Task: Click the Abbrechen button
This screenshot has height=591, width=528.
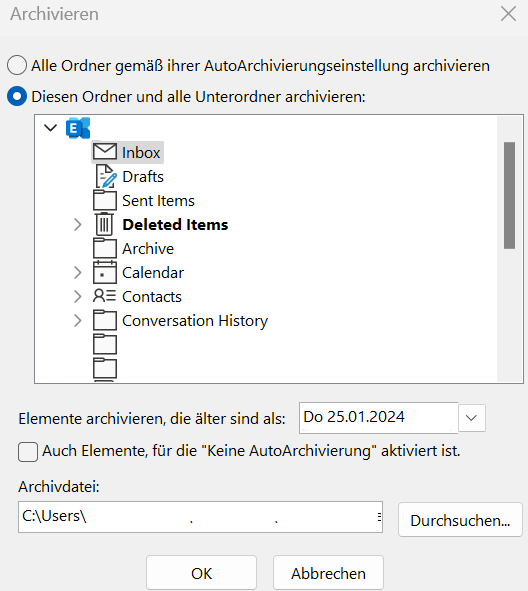Action: tap(328, 573)
